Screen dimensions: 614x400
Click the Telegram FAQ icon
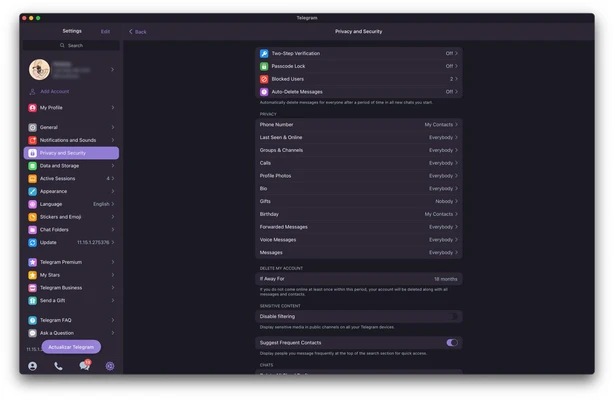coord(33,320)
